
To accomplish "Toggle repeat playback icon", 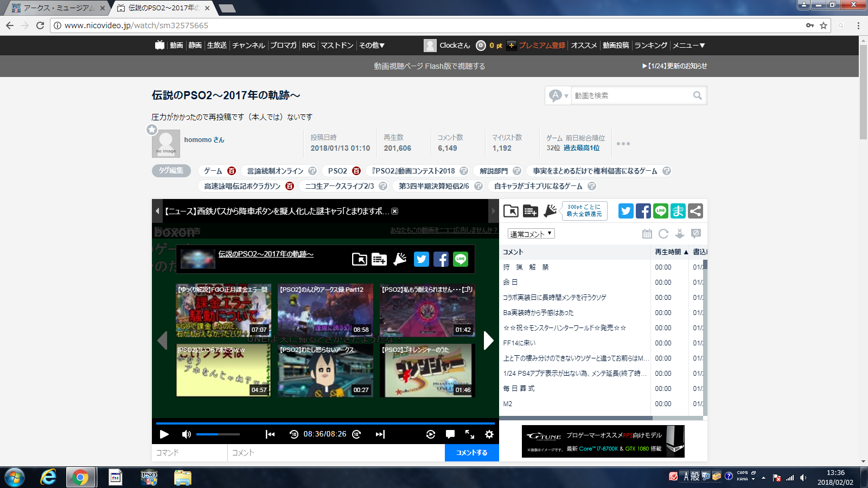I will (x=431, y=434).
